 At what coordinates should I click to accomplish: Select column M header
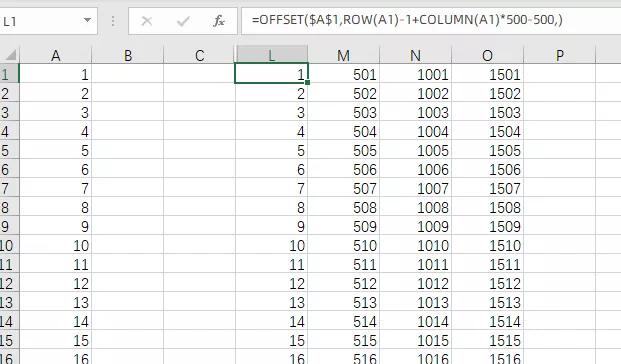343,55
